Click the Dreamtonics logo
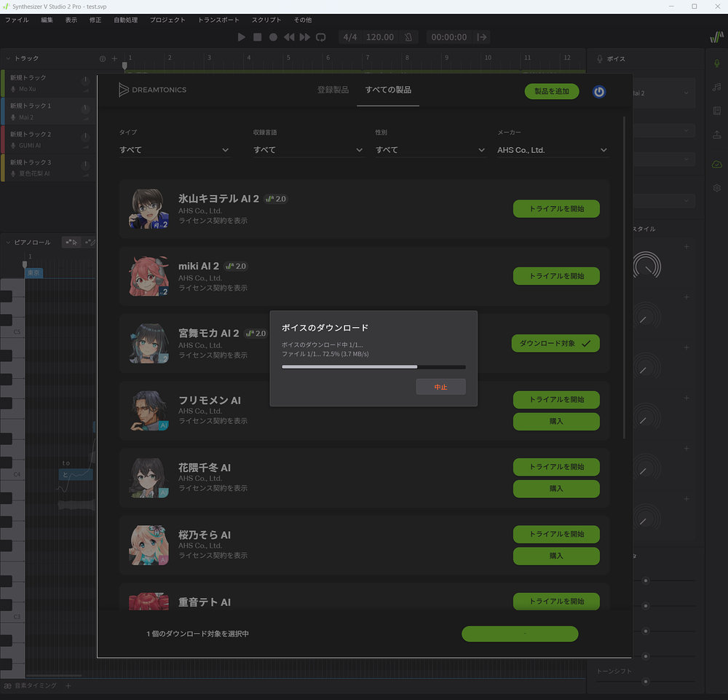 [x=152, y=90]
